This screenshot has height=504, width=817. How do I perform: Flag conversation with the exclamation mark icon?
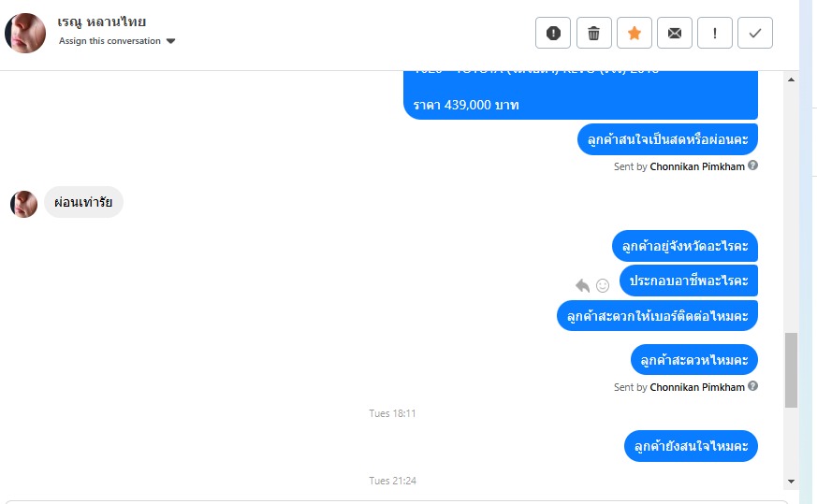click(714, 33)
